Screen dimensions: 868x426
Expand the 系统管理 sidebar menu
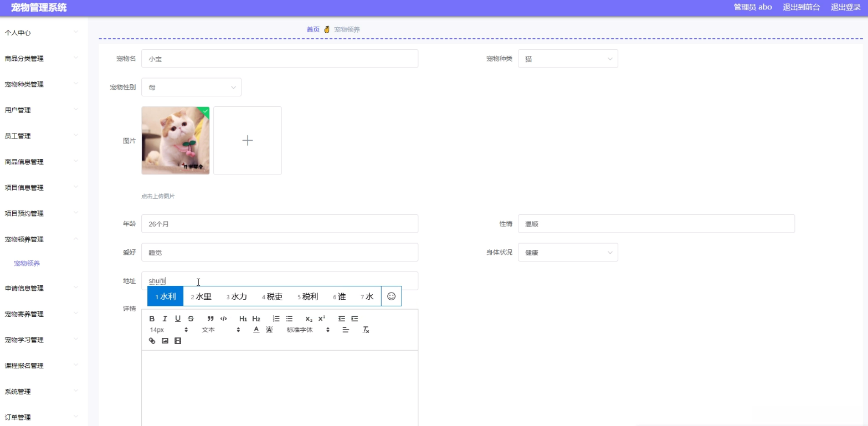tap(44, 392)
